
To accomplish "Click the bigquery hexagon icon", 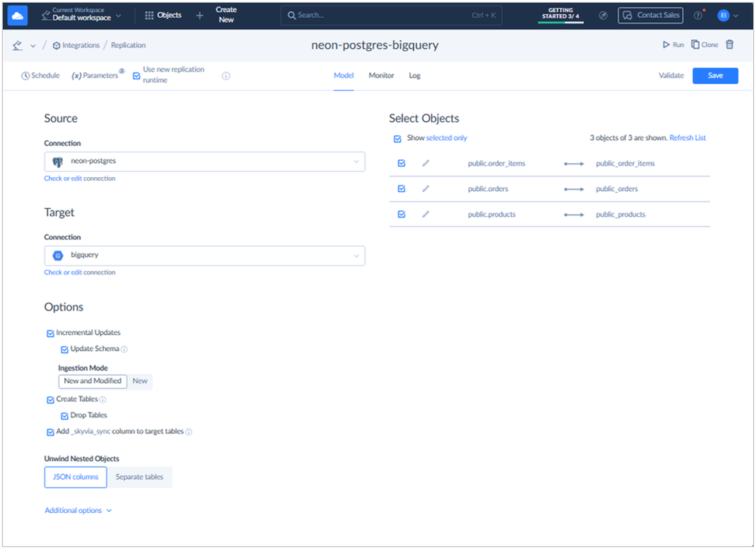I will click(x=58, y=255).
